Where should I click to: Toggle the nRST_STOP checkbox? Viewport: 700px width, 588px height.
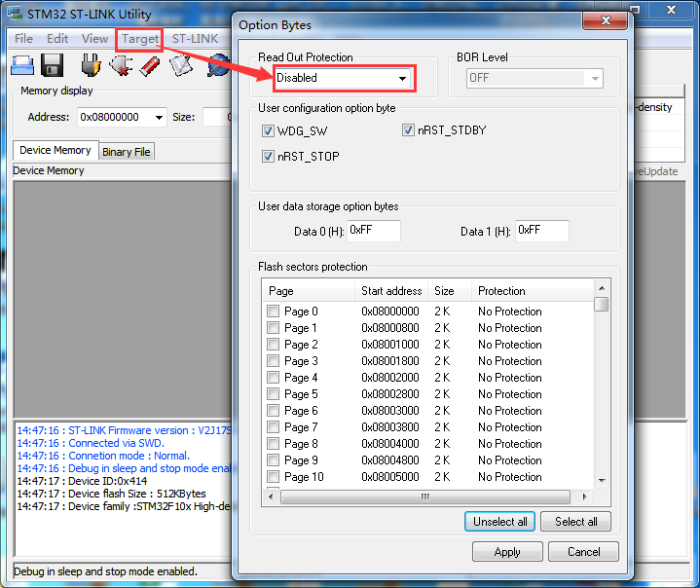268,157
